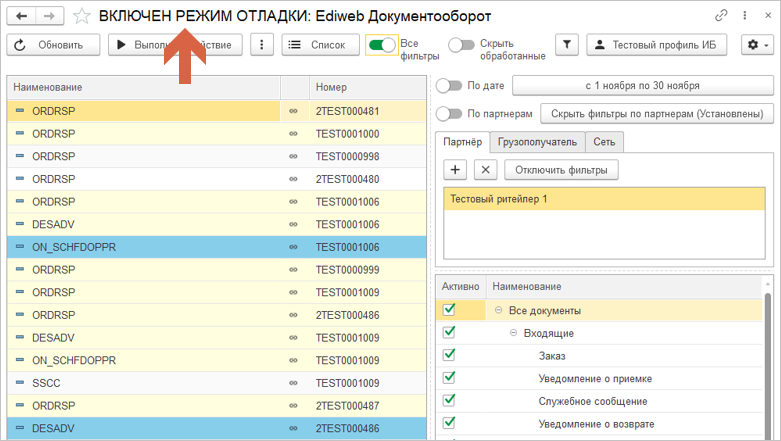Image resolution: width=781 pixels, height=441 pixels.
Task: Click the 'Обновить' refresh button
Action: pos(53,45)
